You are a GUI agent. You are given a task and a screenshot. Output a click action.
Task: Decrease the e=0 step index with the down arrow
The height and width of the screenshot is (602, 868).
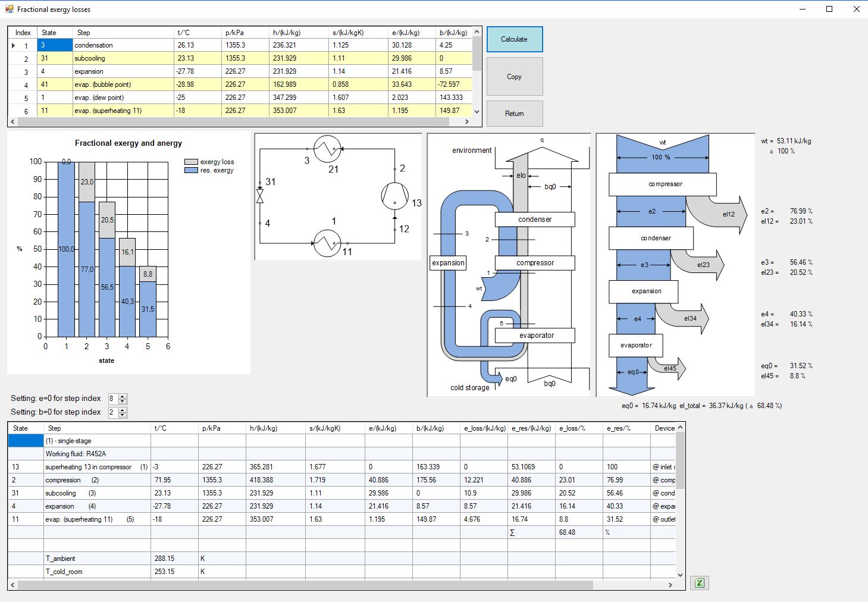pos(123,402)
